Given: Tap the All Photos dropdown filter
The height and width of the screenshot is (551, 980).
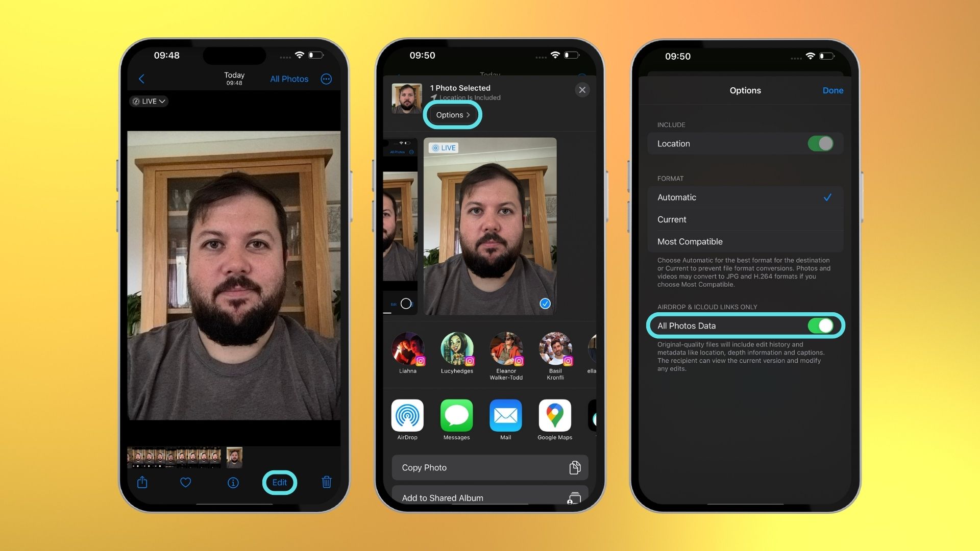Looking at the screenshot, I should [x=289, y=79].
